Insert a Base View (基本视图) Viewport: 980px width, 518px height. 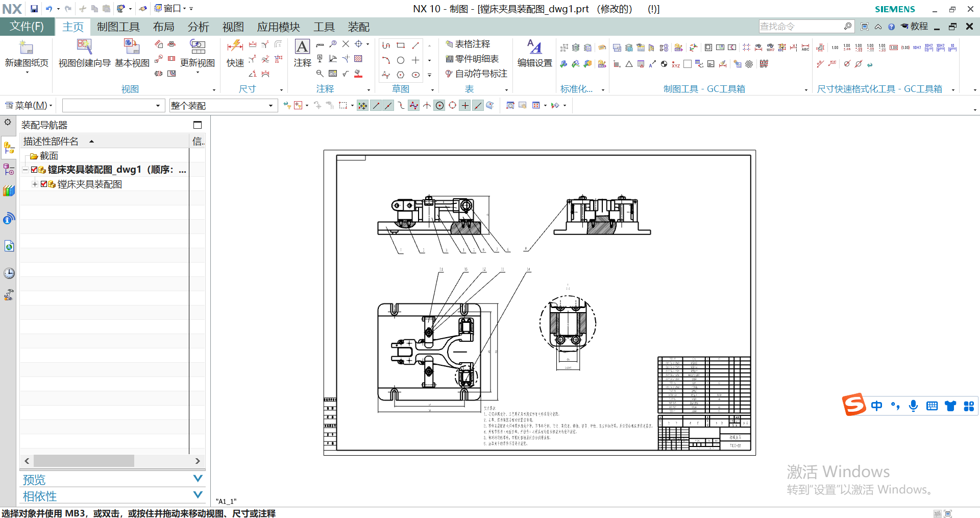pyautogui.click(x=132, y=47)
